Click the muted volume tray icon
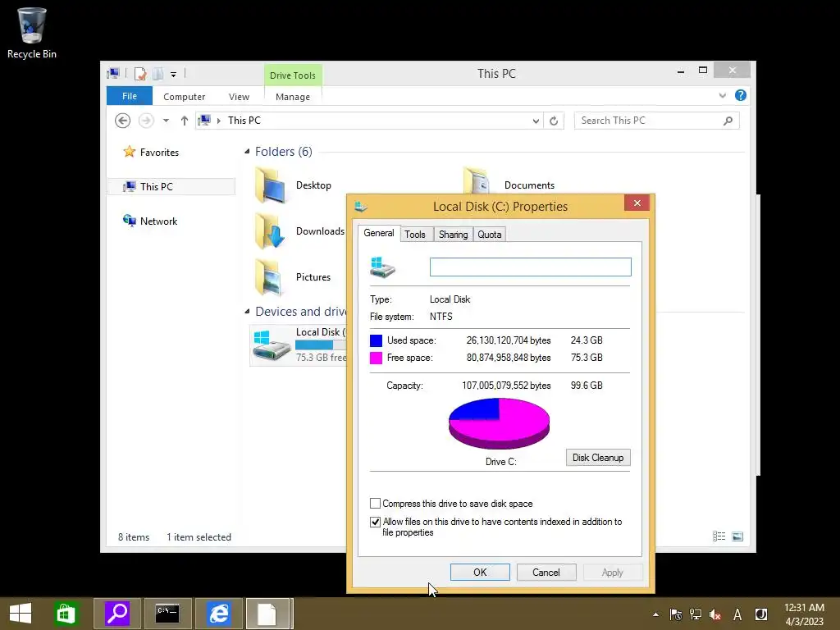Image resolution: width=840 pixels, height=630 pixels. pyautogui.click(x=715, y=614)
